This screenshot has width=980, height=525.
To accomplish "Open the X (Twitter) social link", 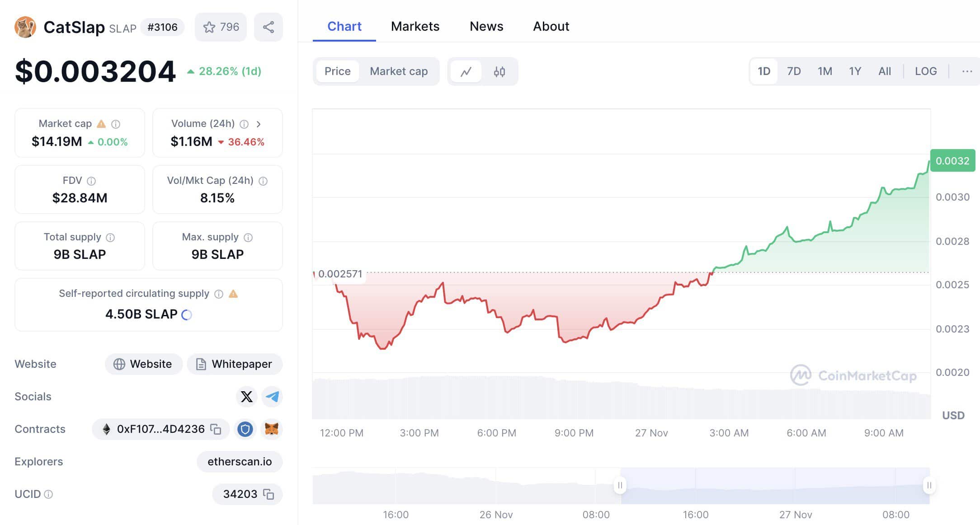I will click(x=247, y=397).
